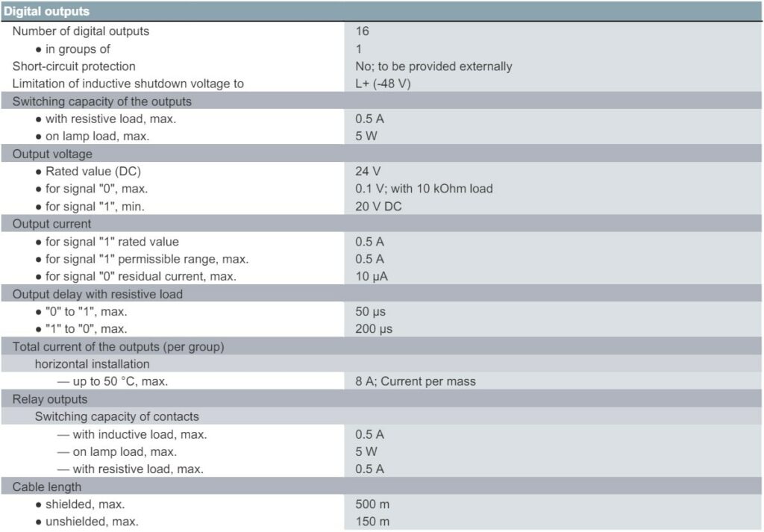Click the 0.1 V; with 10 kOhm load value
Image resolution: width=764 pixels, height=532 pixels.
[424, 189]
